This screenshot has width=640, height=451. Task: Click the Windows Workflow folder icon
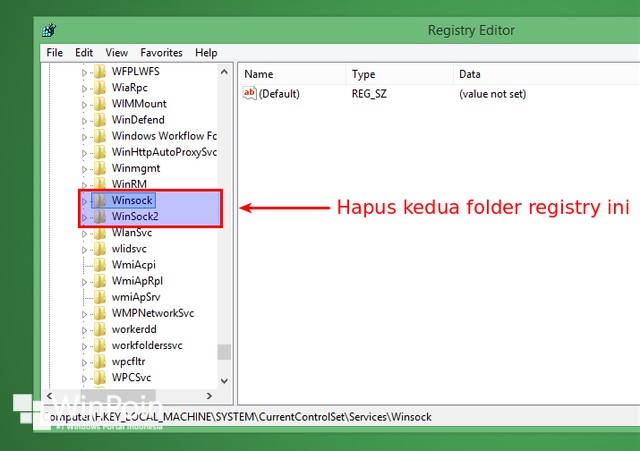click(100, 136)
